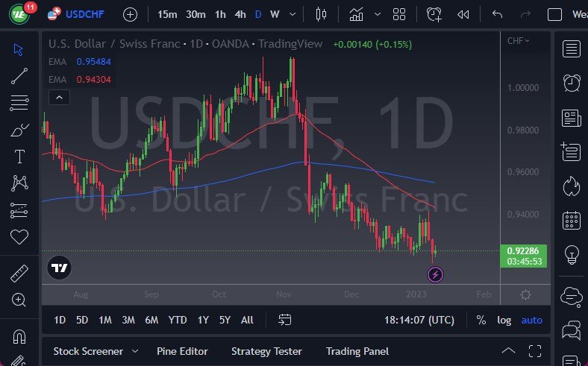Image resolution: width=588 pixels, height=366 pixels.
Task: Select the daily D timeframe
Action: pos(258,15)
